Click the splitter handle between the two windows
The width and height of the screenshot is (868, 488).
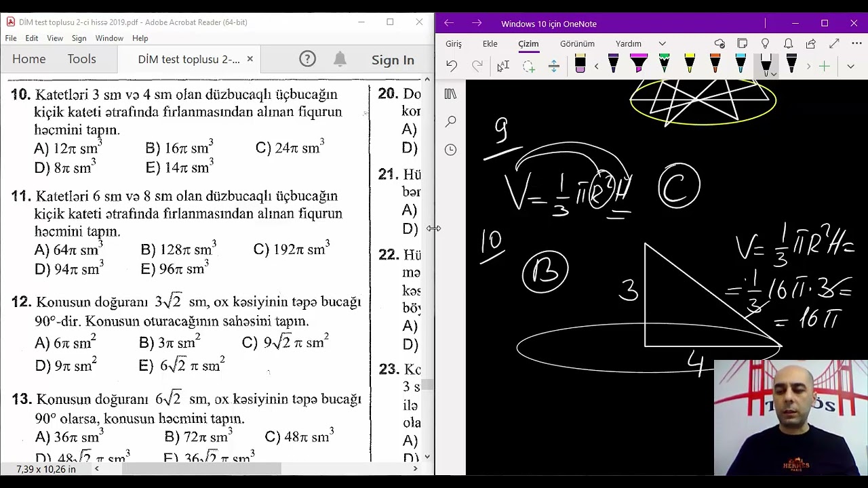pos(434,228)
